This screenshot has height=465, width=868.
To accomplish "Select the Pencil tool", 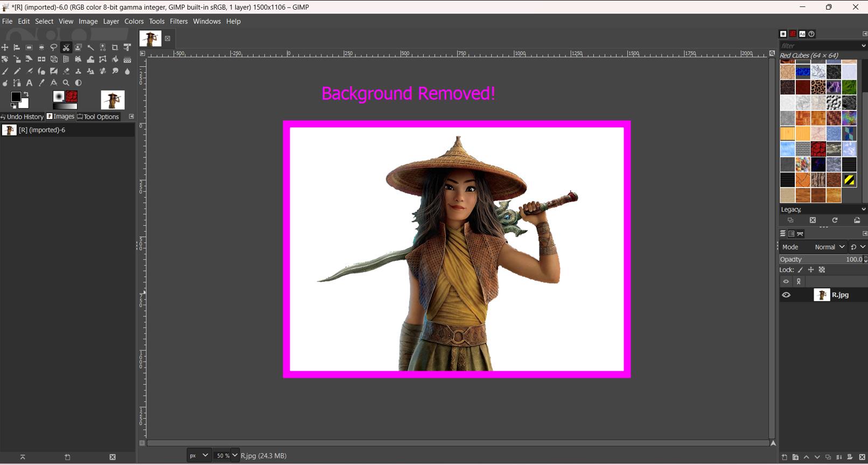I will coord(17,71).
